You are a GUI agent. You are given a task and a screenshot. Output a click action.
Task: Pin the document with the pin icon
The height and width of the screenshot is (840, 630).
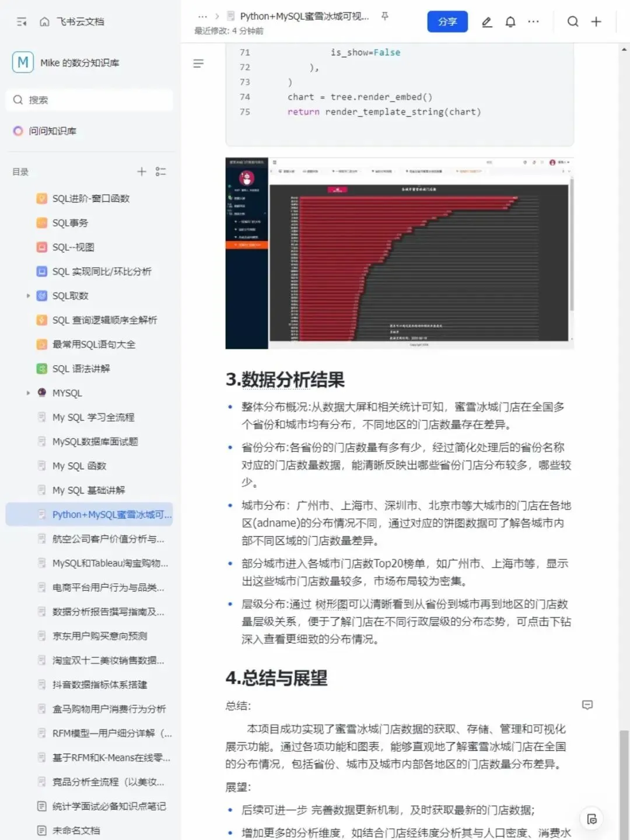click(385, 16)
